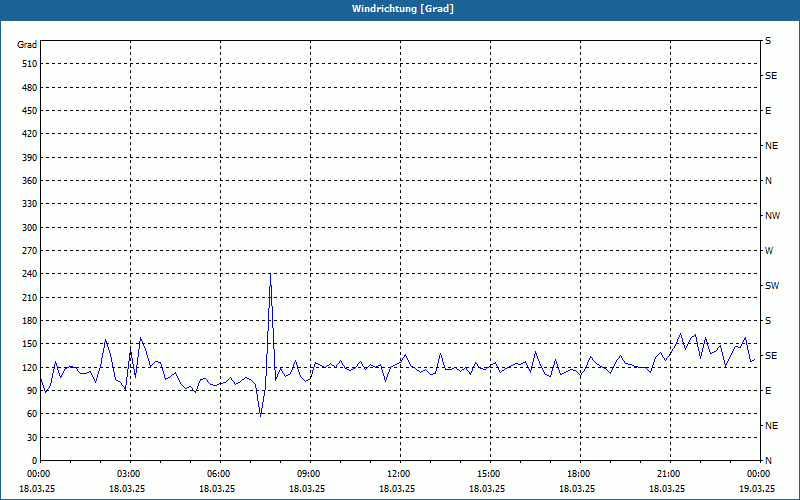Screen dimensions: 800x500
Task: Select the 390 y-axis tick label
Action: (30, 158)
